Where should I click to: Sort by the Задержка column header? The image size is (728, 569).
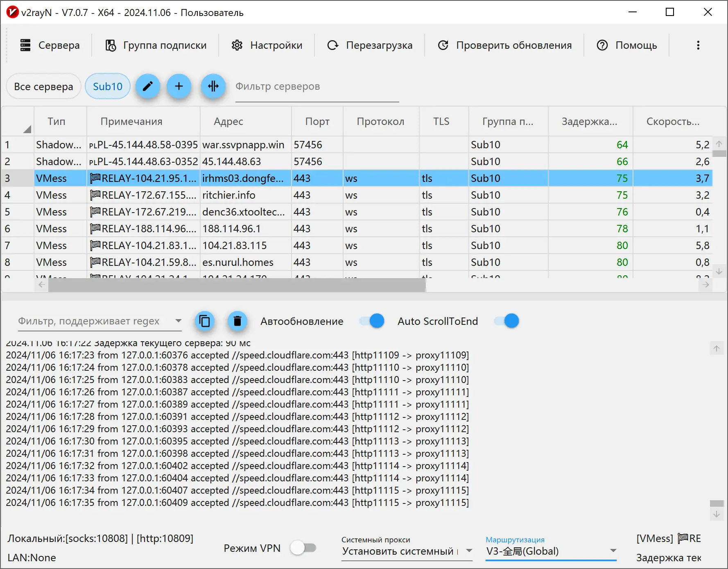pos(590,121)
